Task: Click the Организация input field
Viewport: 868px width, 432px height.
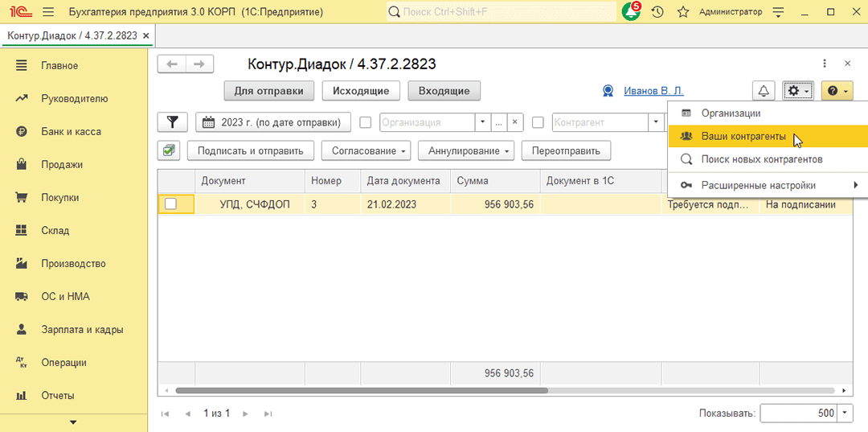Action: pos(428,123)
